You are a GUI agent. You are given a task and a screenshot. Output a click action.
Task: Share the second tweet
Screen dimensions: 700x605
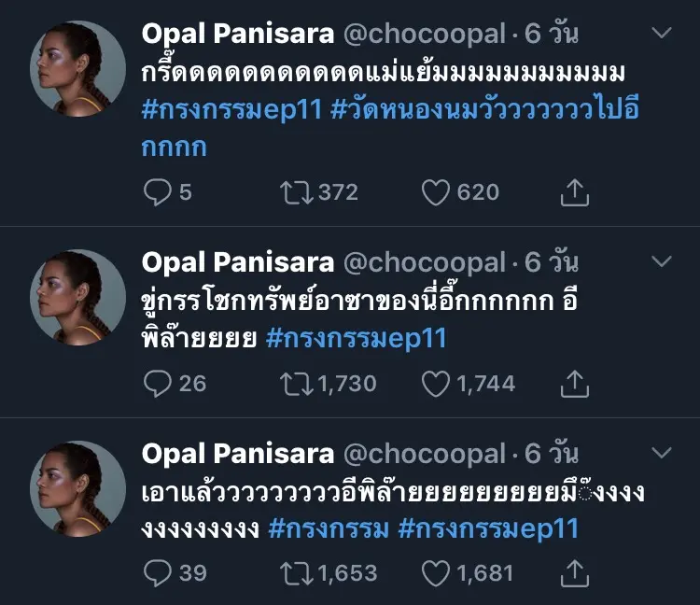575,383
